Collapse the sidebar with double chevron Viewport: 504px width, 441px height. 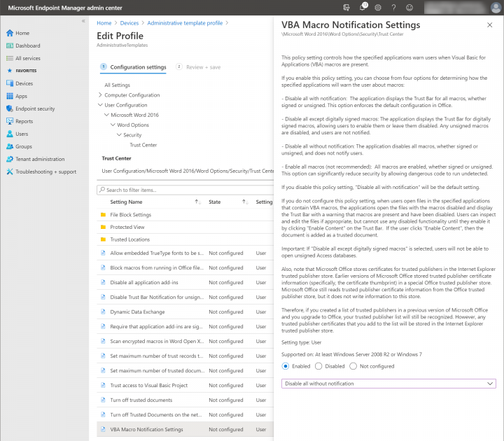pyautogui.click(x=83, y=21)
